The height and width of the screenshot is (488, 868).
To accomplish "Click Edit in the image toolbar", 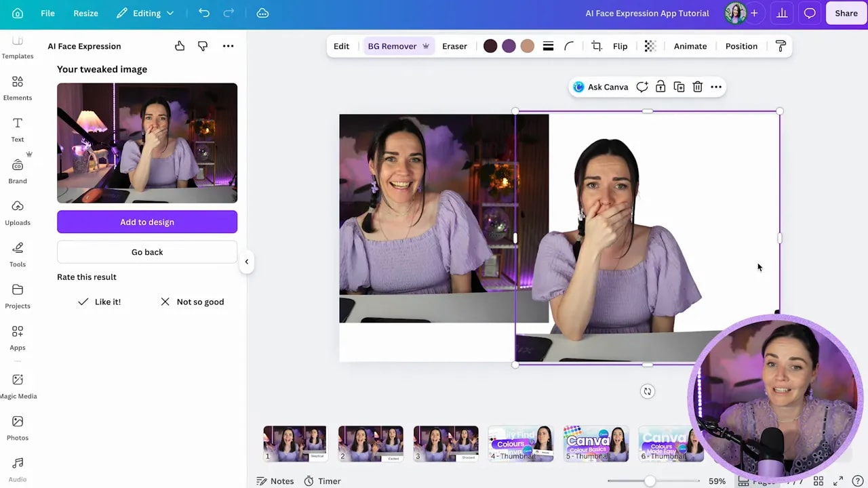I will [341, 46].
